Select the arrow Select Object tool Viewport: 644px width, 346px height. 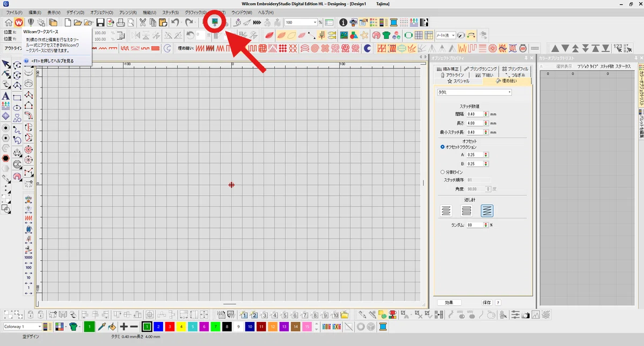[6, 64]
